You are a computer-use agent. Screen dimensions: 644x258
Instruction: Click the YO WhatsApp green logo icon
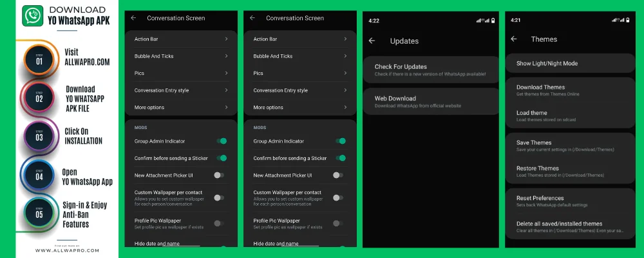pos(32,15)
